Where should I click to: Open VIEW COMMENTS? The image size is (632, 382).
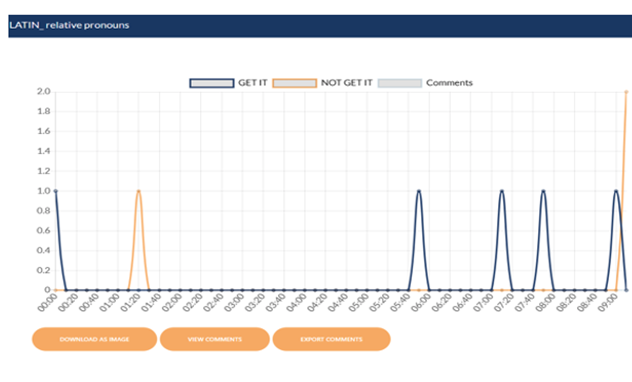point(214,339)
